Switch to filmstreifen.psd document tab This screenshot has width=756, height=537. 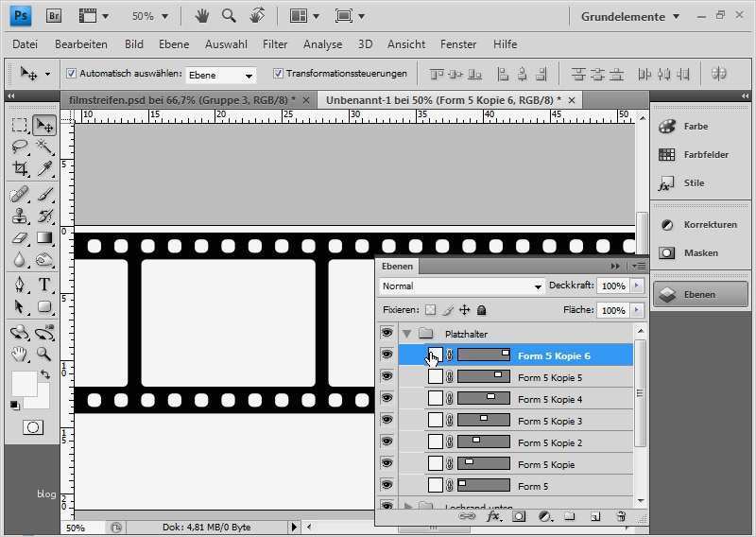pos(181,100)
